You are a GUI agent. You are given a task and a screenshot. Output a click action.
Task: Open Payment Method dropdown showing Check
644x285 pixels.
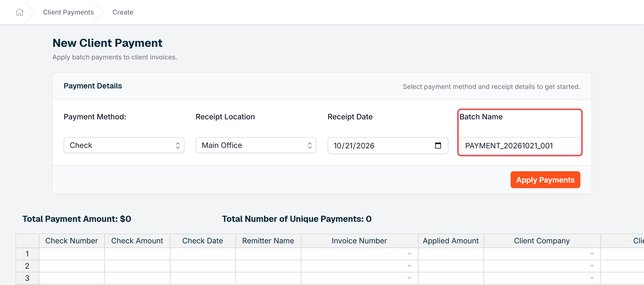[124, 145]
